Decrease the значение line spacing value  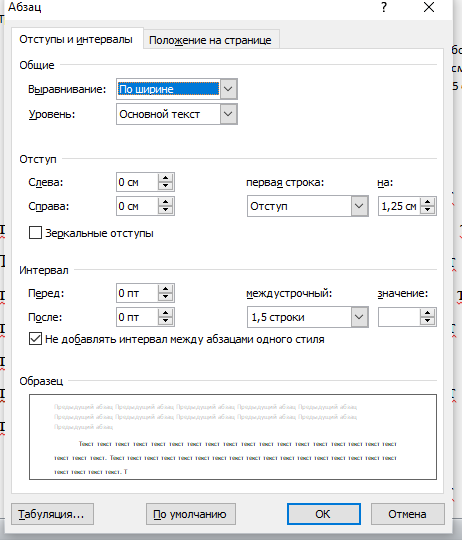point(428,321)
